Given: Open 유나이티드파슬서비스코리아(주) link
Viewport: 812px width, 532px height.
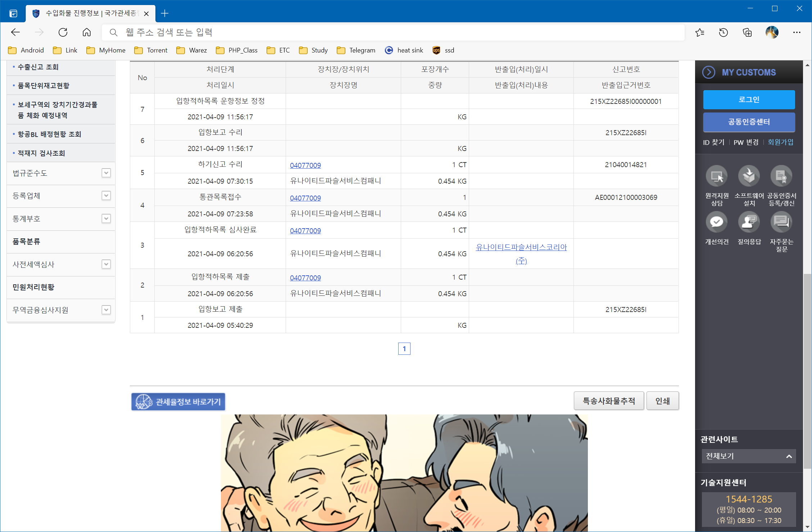Looking at the screenshot, I should [521, 247].
